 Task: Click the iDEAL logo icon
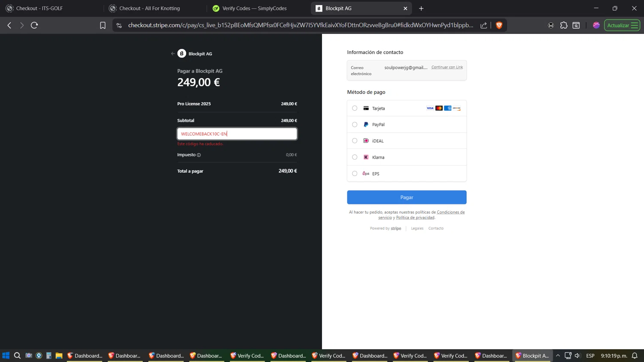366,141
